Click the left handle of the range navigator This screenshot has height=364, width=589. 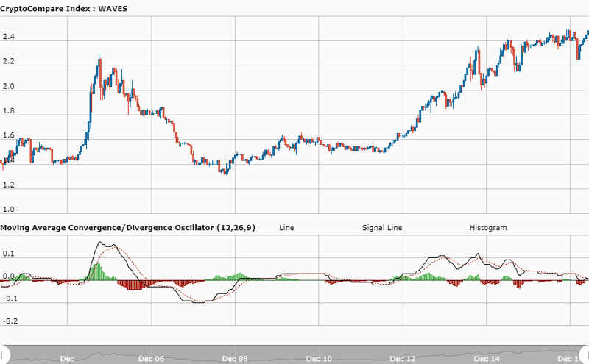[x=3, y=354]
